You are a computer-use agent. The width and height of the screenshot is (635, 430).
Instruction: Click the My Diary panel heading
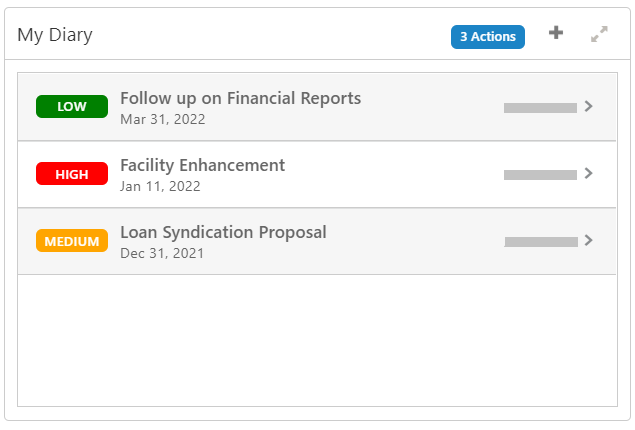coord(55,35)
